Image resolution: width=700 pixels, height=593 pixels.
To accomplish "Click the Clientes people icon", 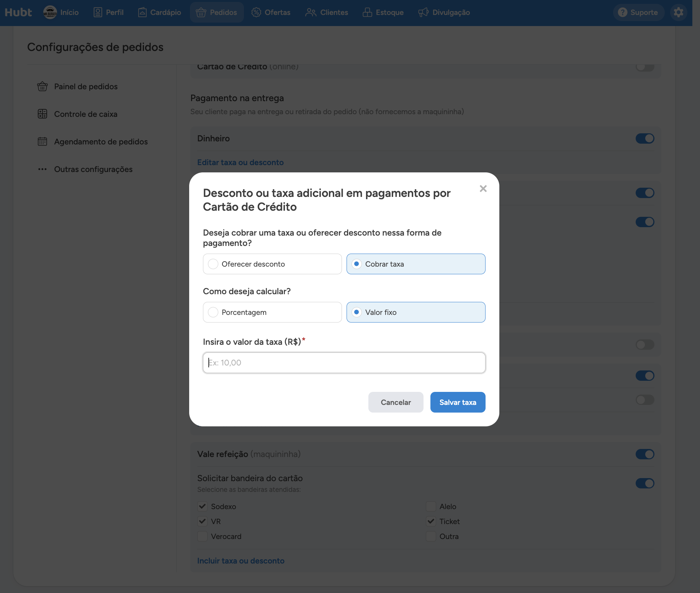I will tap(311, 12).
